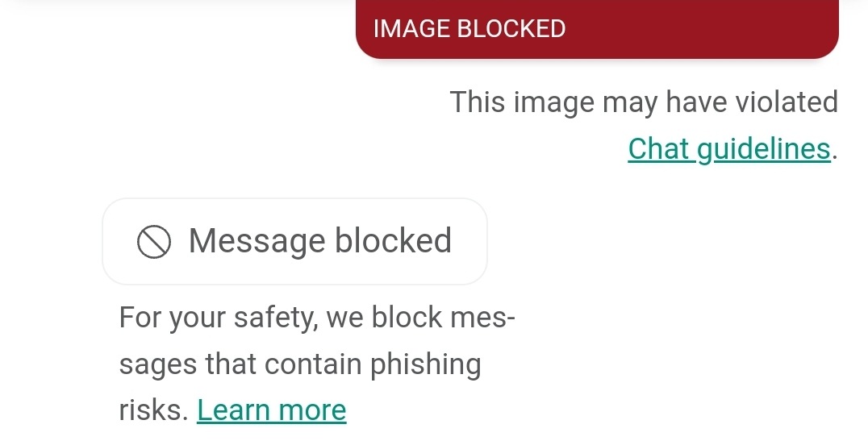Screen dimensions: 868x441
Task: Click the word 'risks.' before Learn more
Action: [154, 410]
